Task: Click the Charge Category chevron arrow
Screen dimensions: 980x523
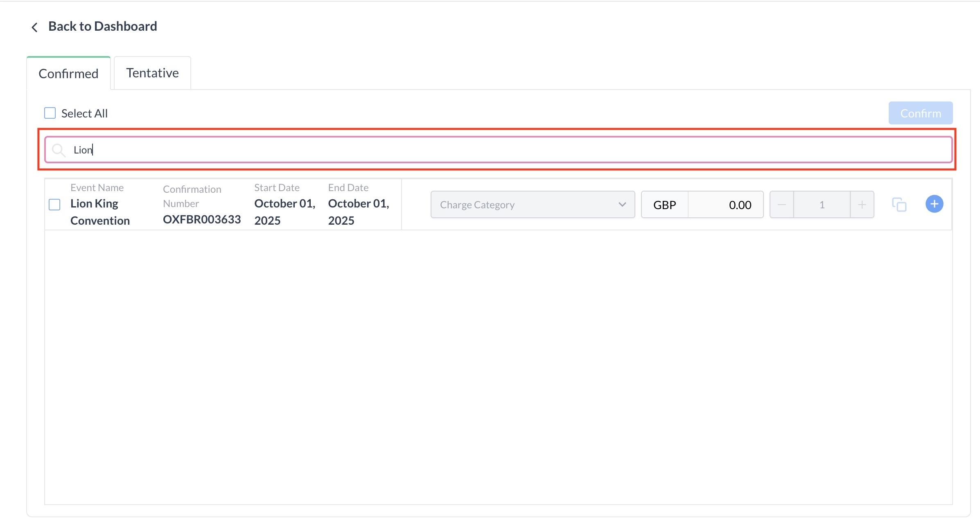Action: tap(622, 205)
